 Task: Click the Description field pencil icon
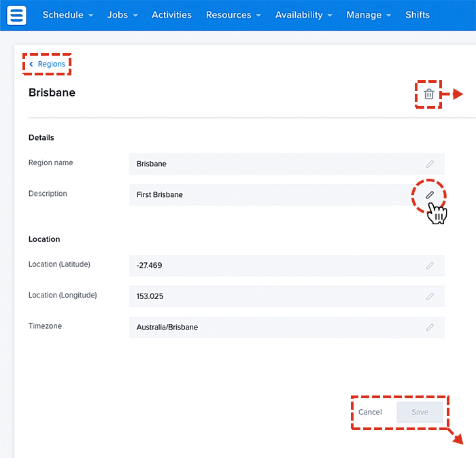coord(430,195)
